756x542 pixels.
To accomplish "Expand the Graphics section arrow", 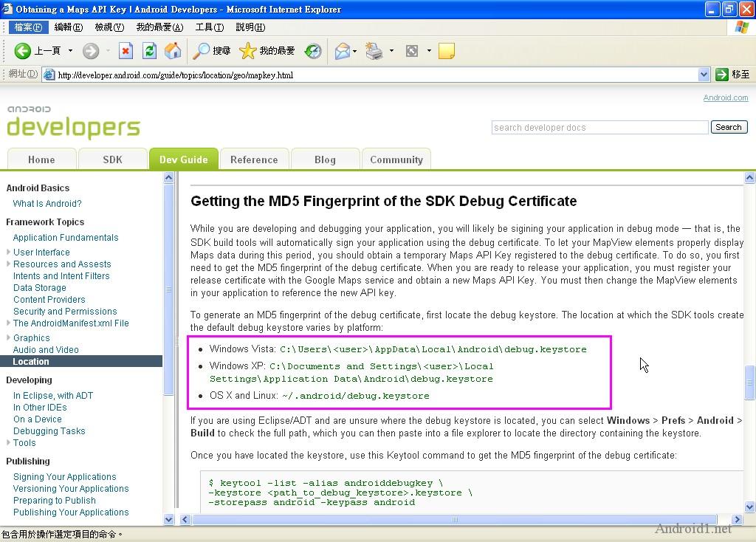I will (x=8, y=338).
